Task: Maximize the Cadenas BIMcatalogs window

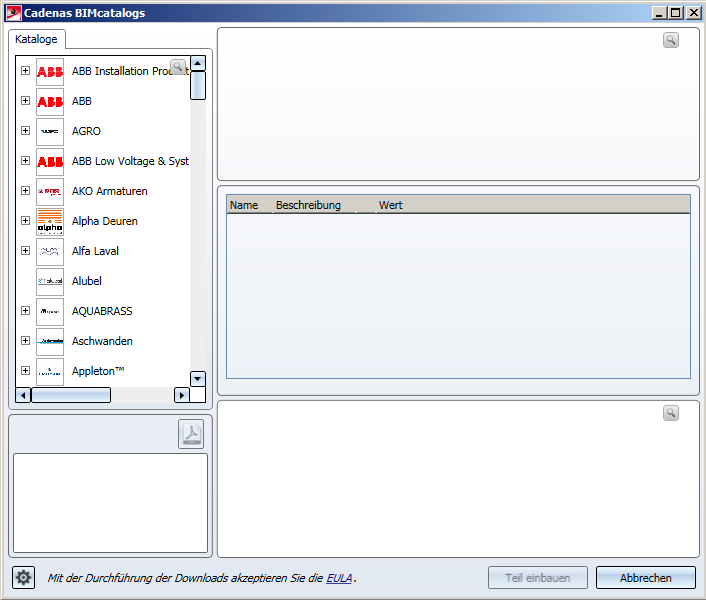Action: point(676,13)
